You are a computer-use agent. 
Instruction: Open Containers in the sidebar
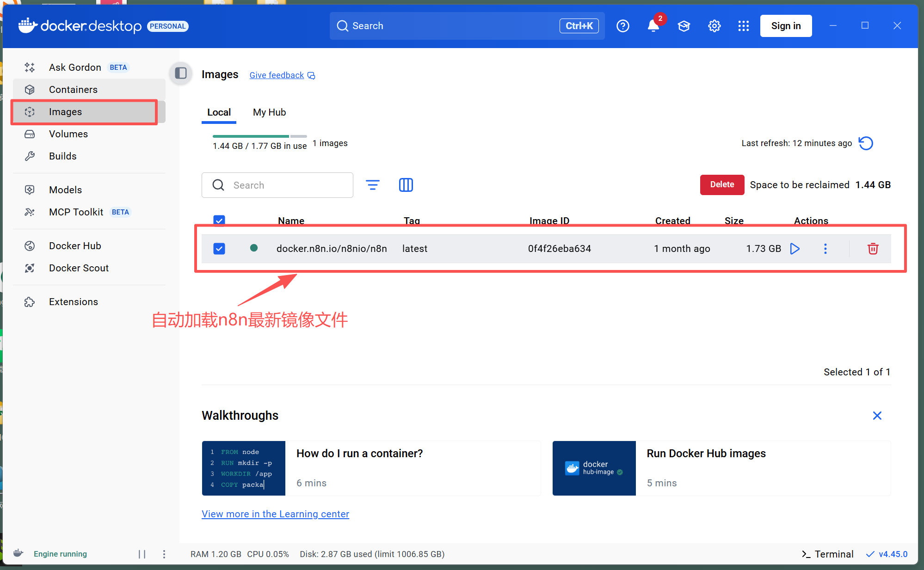(73, 90)
